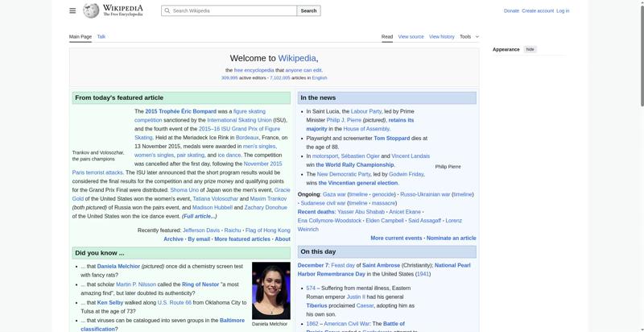The width and height of the screenshot is (644, 332).
Task: Switch to the Talk tab
Action: (101, 36)
